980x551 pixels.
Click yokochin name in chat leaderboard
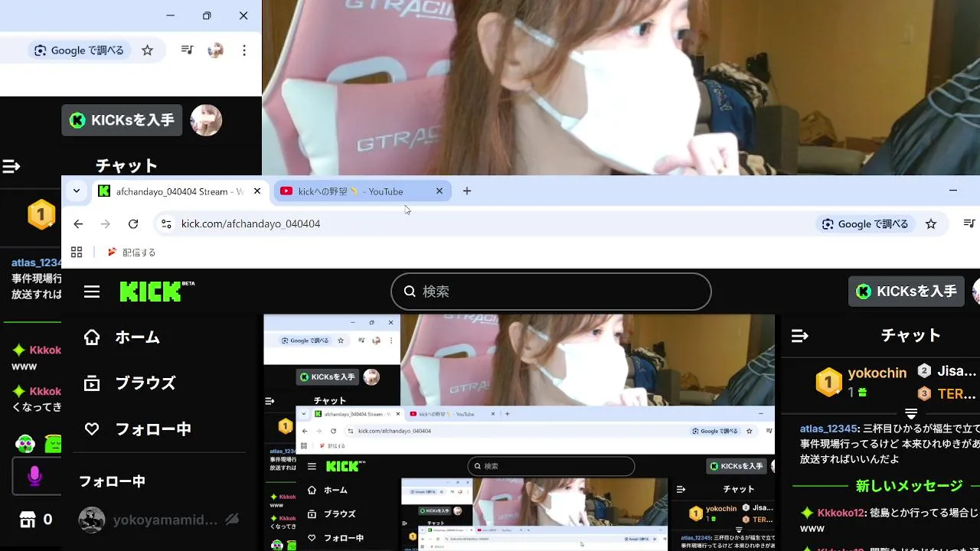[x=877, y=373]
